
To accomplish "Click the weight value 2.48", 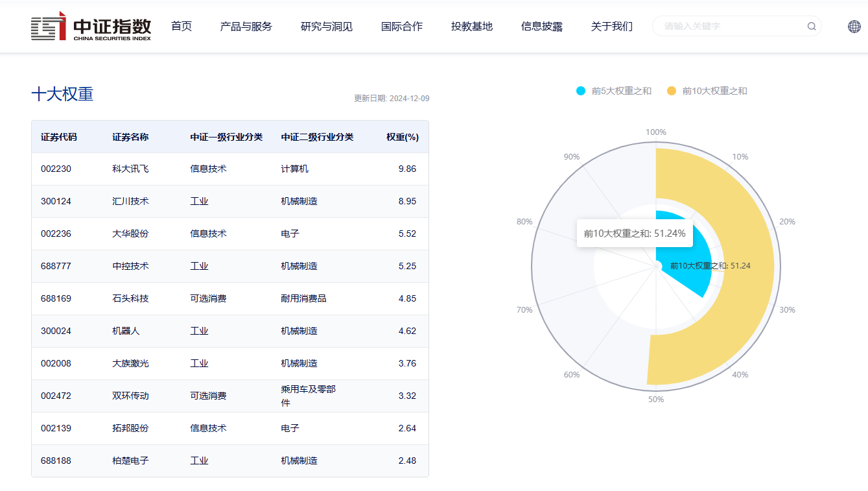I will (x=407, y=461).
